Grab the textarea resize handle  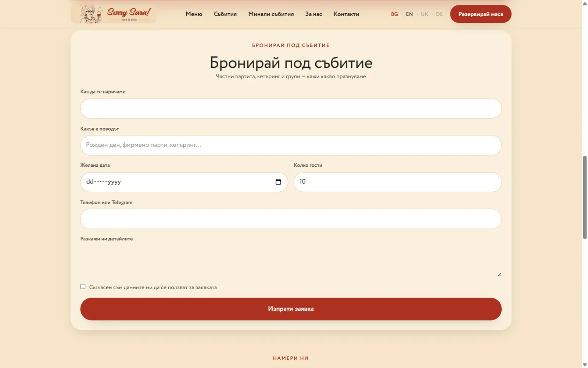click(x=499, y=275)
